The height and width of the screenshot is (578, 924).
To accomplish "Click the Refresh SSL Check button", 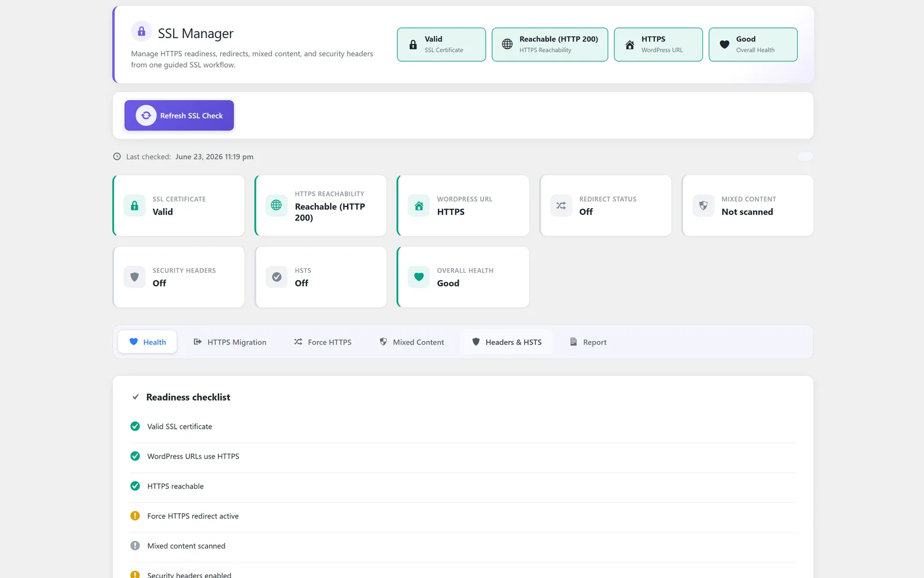I will click(179, 116).
